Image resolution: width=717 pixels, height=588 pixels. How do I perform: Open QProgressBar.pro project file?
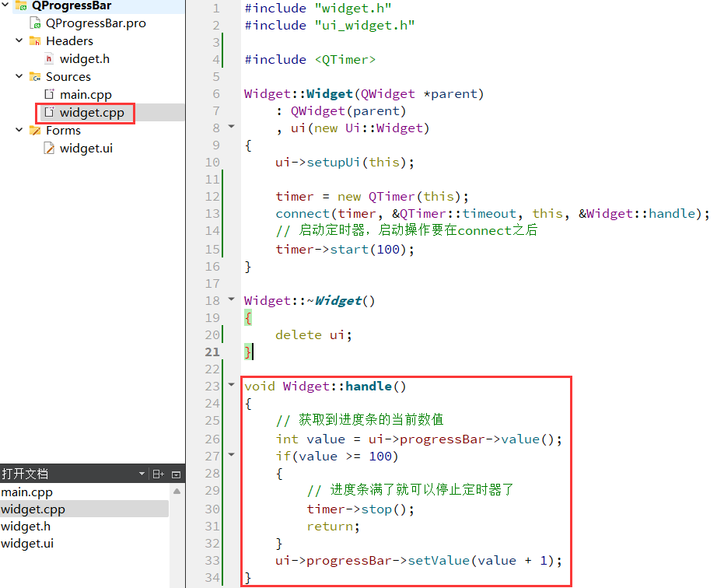[96, 23]
